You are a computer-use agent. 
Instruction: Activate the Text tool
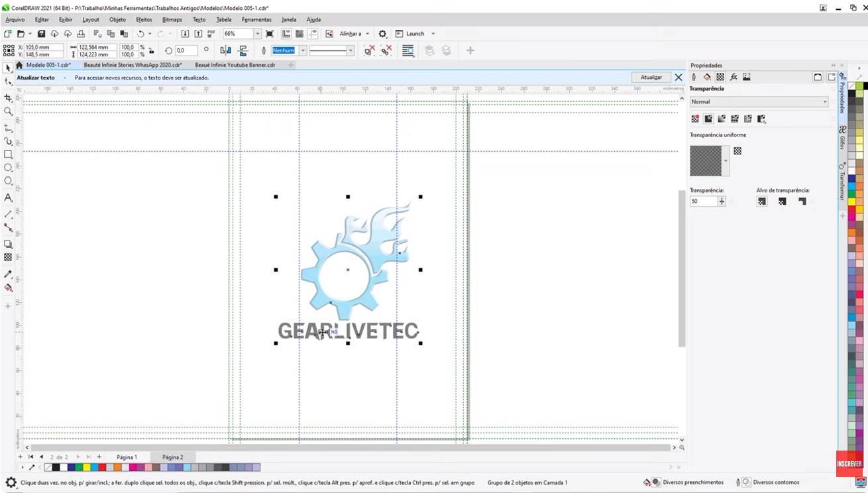(x=8, y=197)
